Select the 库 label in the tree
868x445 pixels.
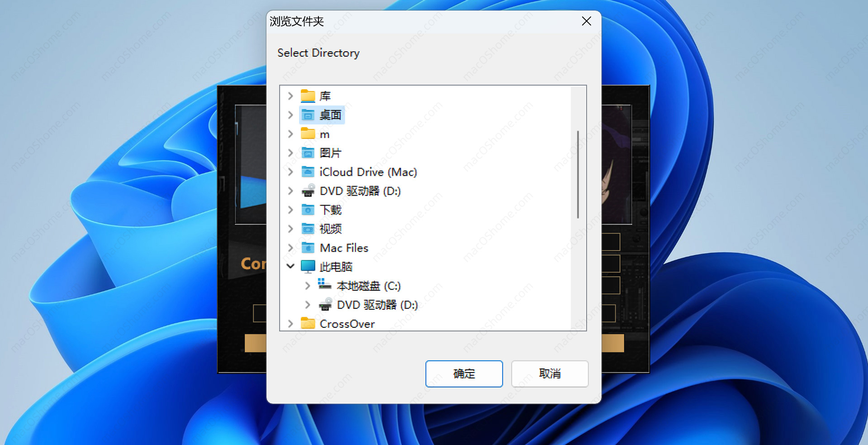(325, 96)
